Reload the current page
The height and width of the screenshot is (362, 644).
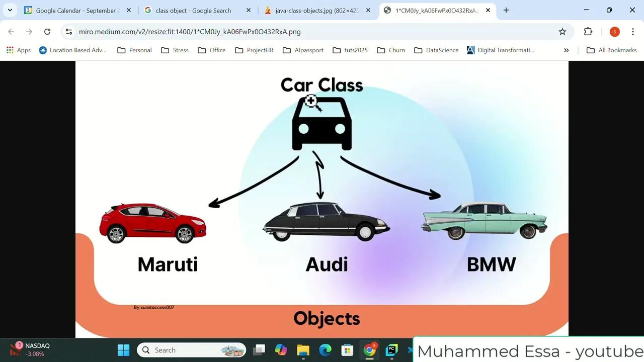point(47,31)
